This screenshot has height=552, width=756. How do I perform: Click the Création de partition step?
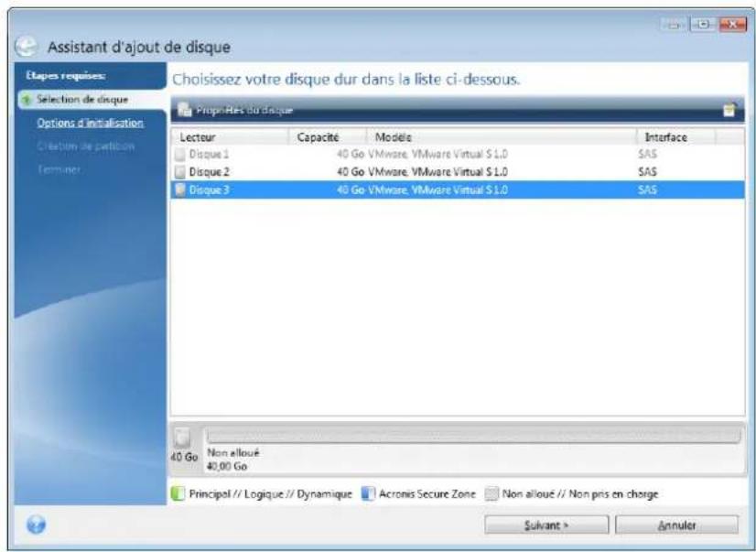point(86,146)
